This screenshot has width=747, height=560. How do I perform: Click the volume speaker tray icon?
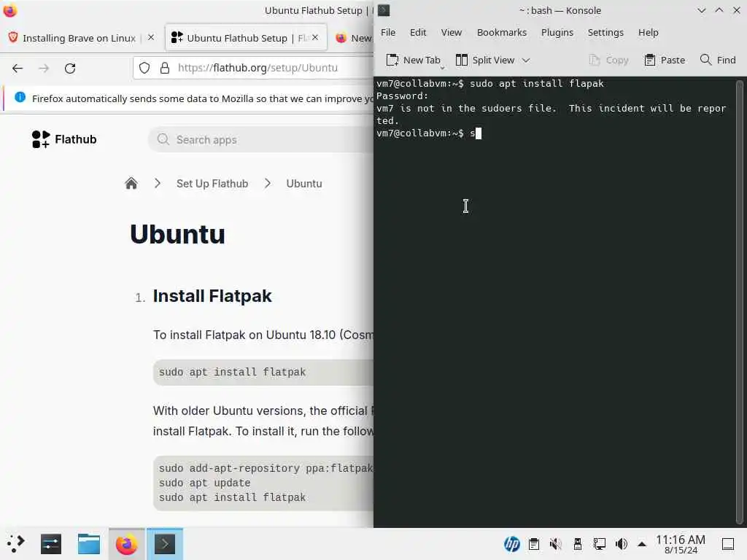(622, 544)
